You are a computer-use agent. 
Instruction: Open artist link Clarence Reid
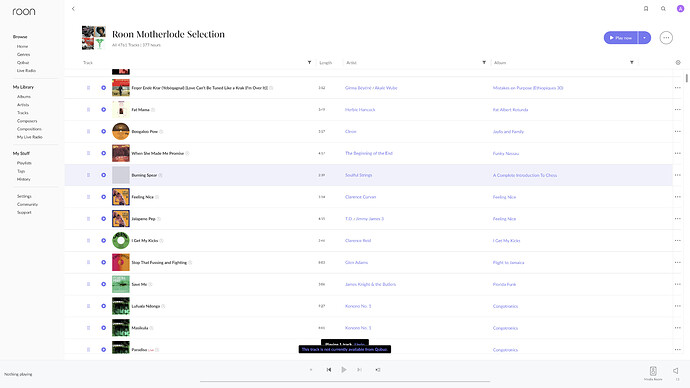click(358, 241)
